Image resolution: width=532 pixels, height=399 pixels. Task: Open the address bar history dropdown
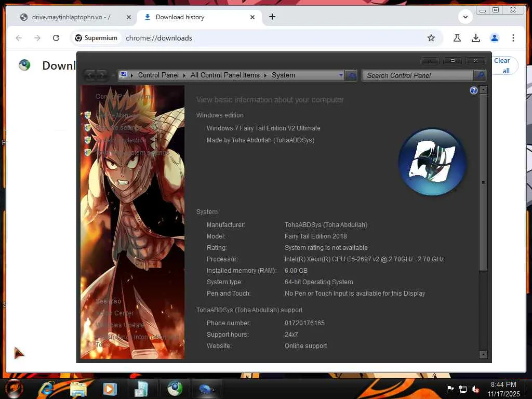(341, 75)
